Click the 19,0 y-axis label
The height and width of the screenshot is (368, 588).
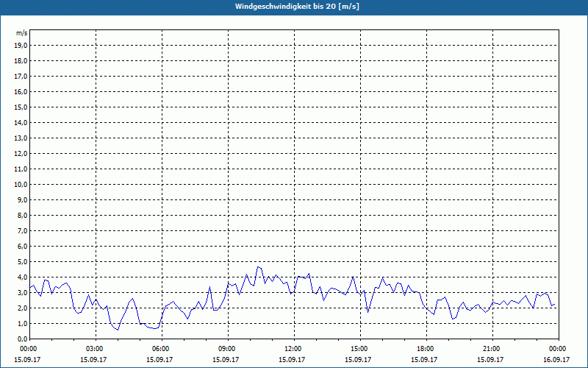pyautogui.click(x=21, y=46)
